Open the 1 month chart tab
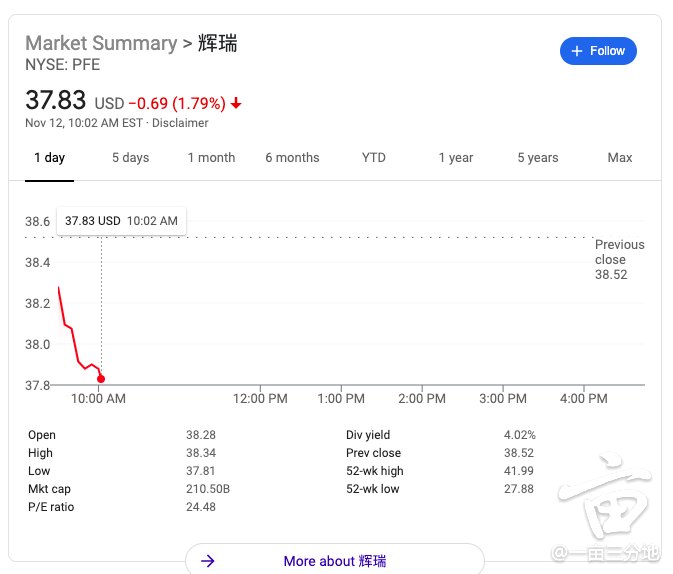Screen dimensions: 673x574 click(x=211, y=158)
